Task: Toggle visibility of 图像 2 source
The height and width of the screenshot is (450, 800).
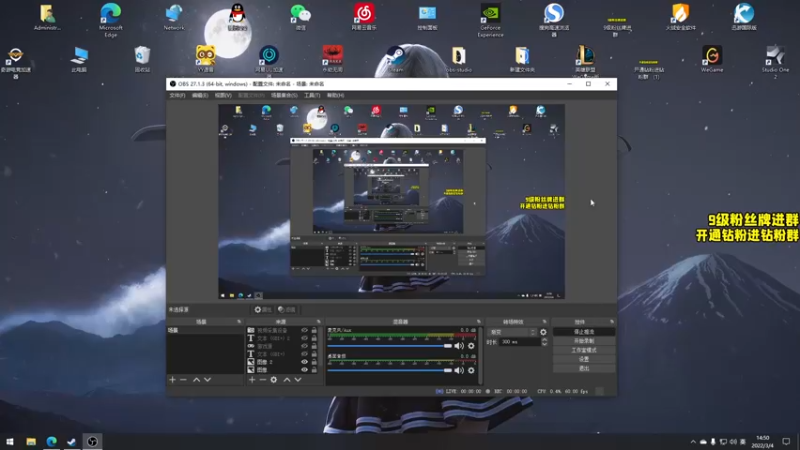Action: tap(305, 362)
